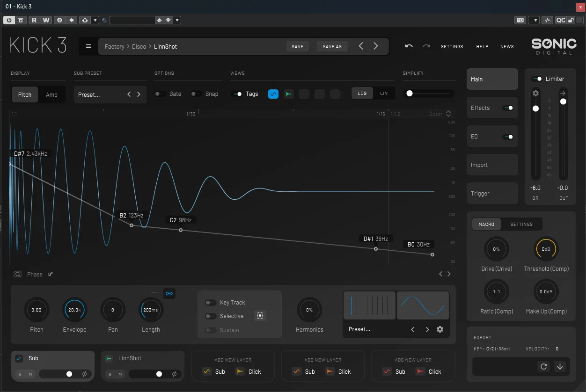The height and width of the screenshot is (392, 586).
Task: Click the SAVE AS button
Action: click(x=332, y=46)
